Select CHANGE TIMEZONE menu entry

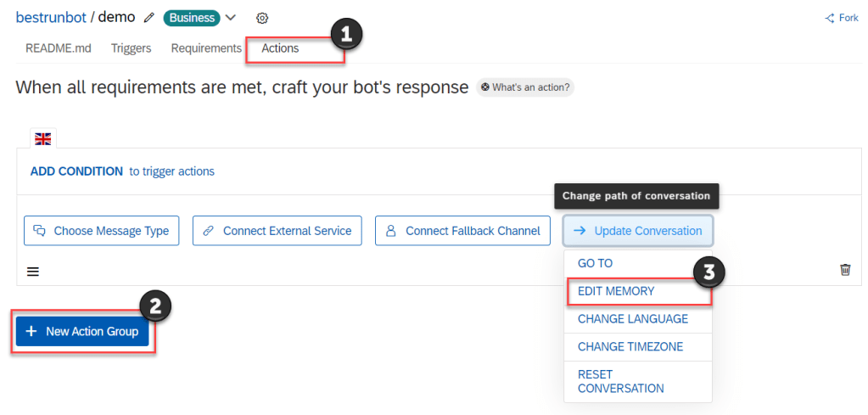pos(630,346)
